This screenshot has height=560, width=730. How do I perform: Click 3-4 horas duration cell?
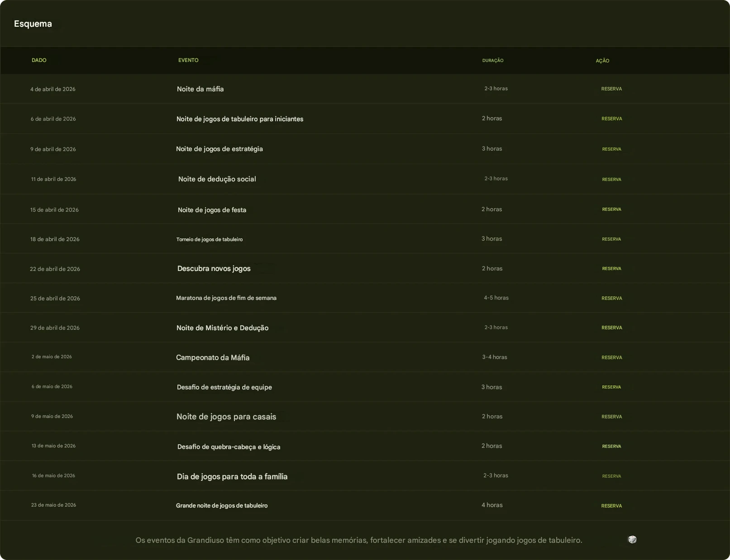tap(495, 357)
